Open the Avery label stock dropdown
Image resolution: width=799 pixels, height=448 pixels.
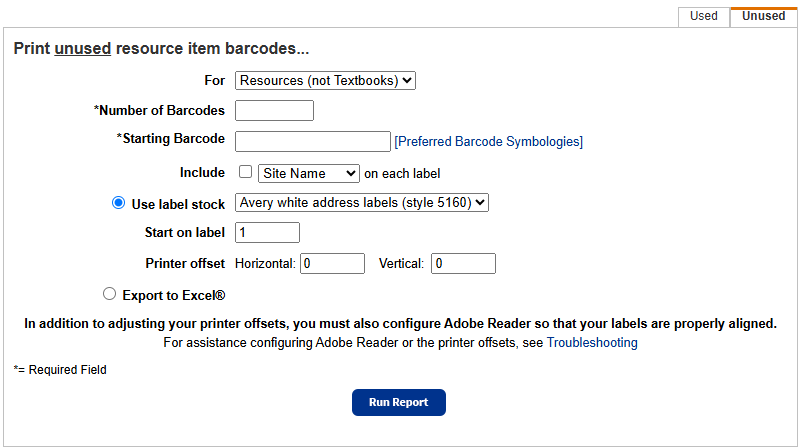(361, 203)
